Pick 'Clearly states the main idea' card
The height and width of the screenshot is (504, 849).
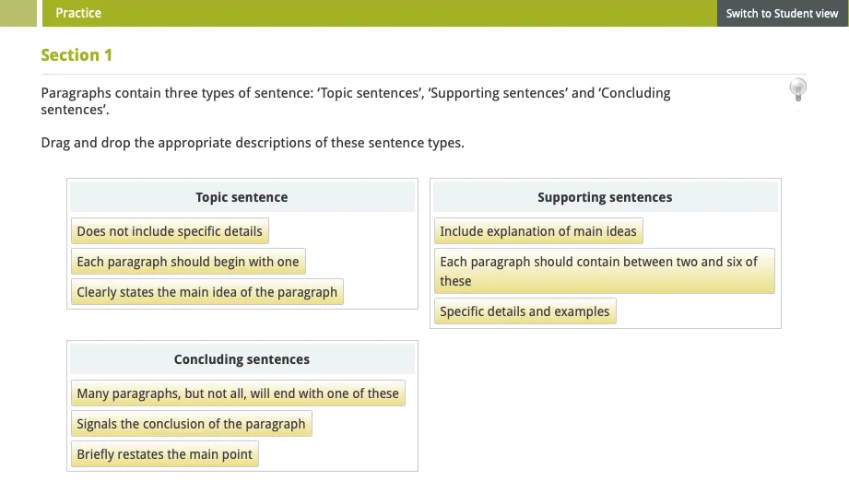[207, 292]
